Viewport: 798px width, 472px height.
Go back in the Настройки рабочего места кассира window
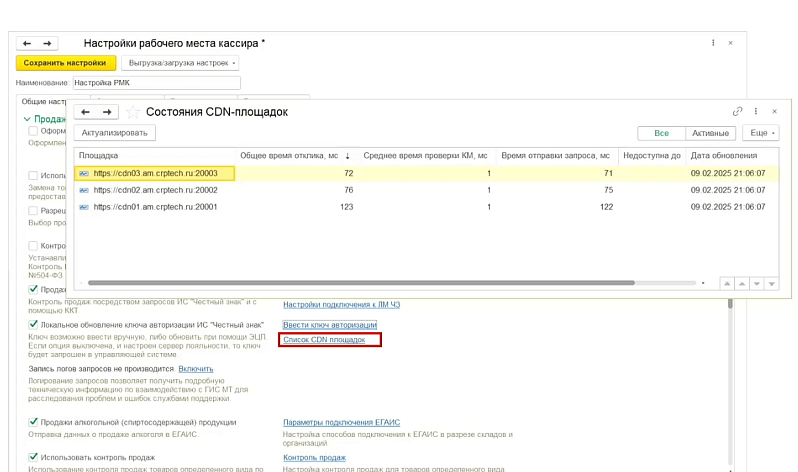pos(27,43)
